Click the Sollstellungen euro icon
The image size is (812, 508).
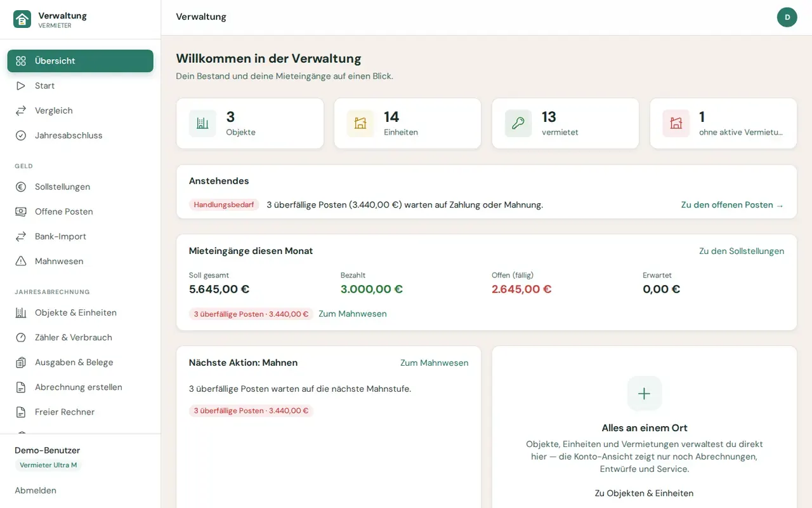21,187
